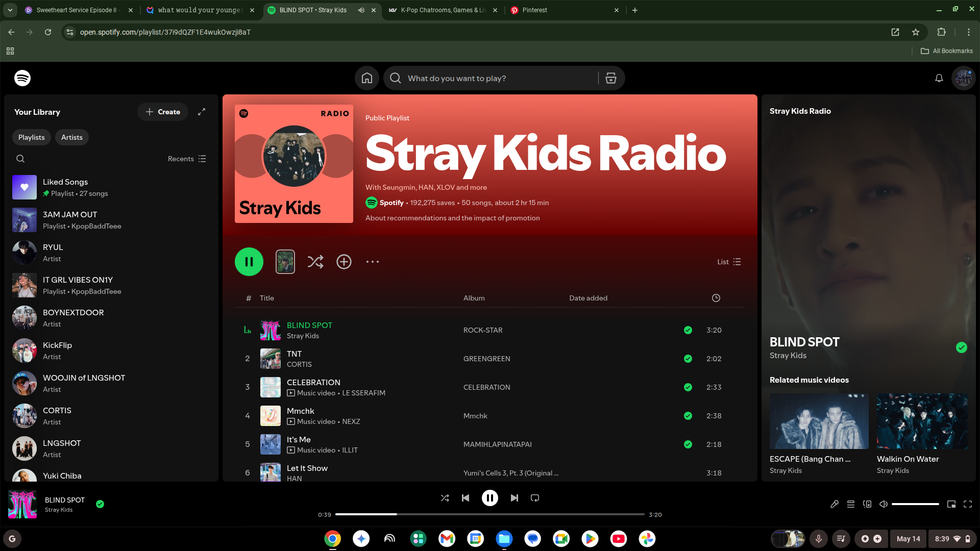This screenshot has width=980, height=551.
Task: Skip to the next track
Action: tap(514, 498)
